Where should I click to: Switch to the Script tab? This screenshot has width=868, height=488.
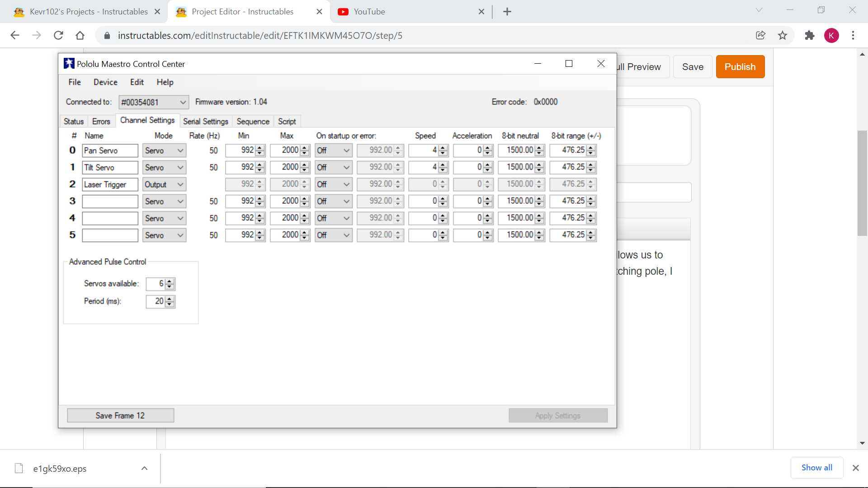[x=287, y=121]
